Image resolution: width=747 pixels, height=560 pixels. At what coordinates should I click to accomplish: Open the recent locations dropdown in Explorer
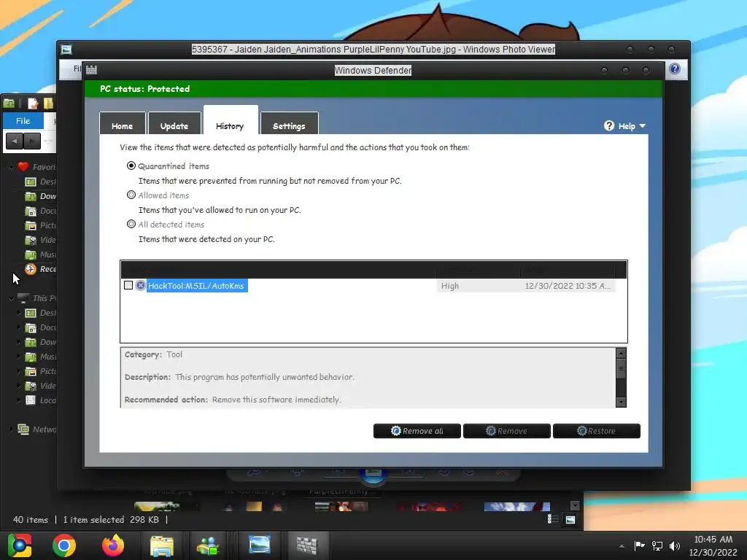[x=48, y=141]
